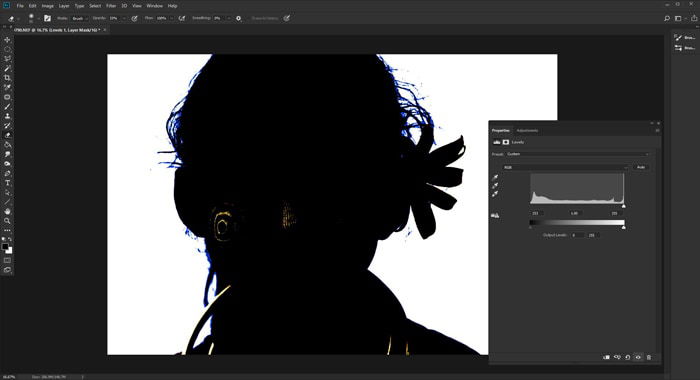This screenshot has height=380, width=700.
Task: Swap foreground and background colors
Action: click(x=10, y=239)
